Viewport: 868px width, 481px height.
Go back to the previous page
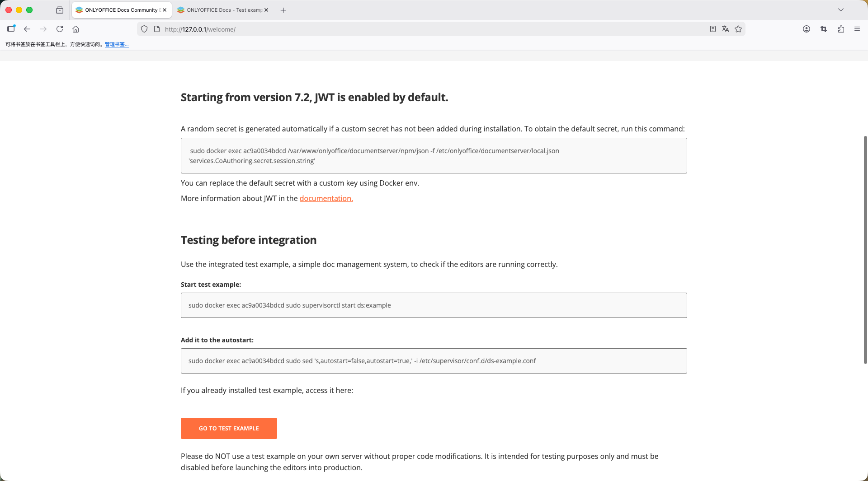coord(27,29)
